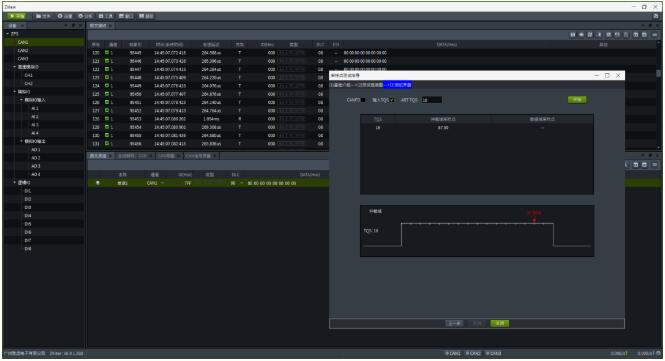
Task: Switch to the second tab in lower panel
Action: point(132,156)
